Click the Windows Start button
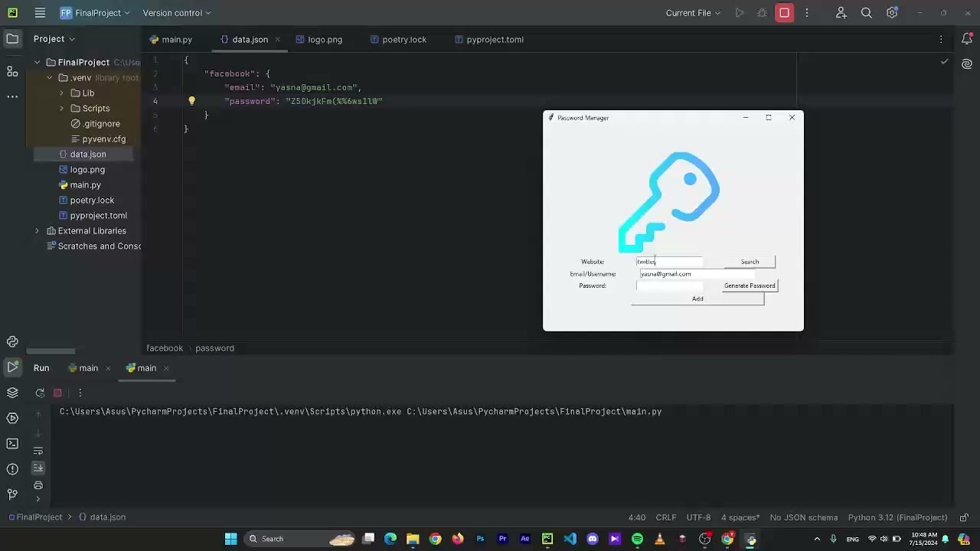The height and width of the screenshot is (551, 980). pyautogui.click(x=230, y=539)
